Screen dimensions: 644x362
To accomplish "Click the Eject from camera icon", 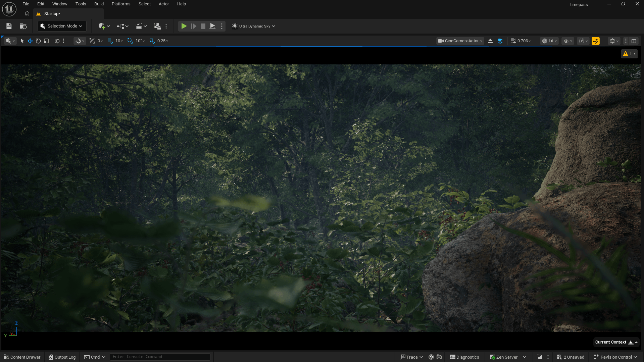I will pyautogui.click(x=490, y=41).
